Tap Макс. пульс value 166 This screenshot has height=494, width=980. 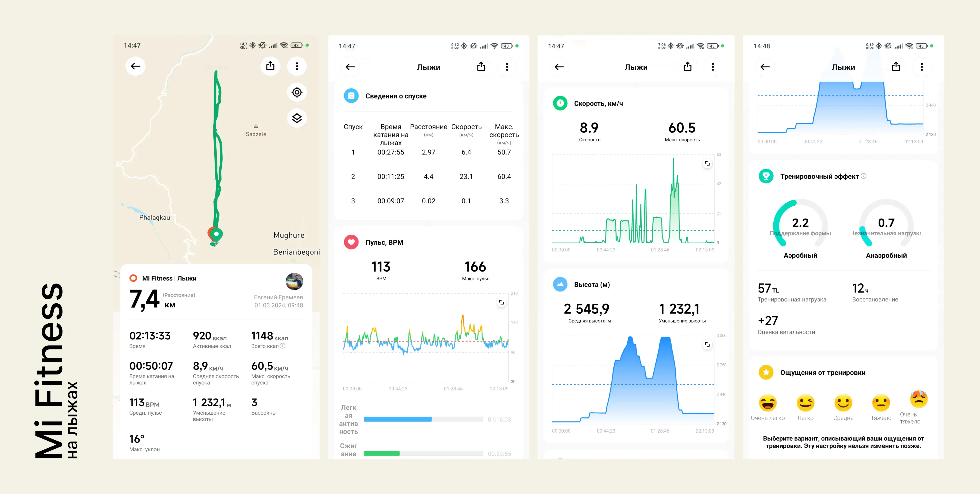tap(475, 267)
